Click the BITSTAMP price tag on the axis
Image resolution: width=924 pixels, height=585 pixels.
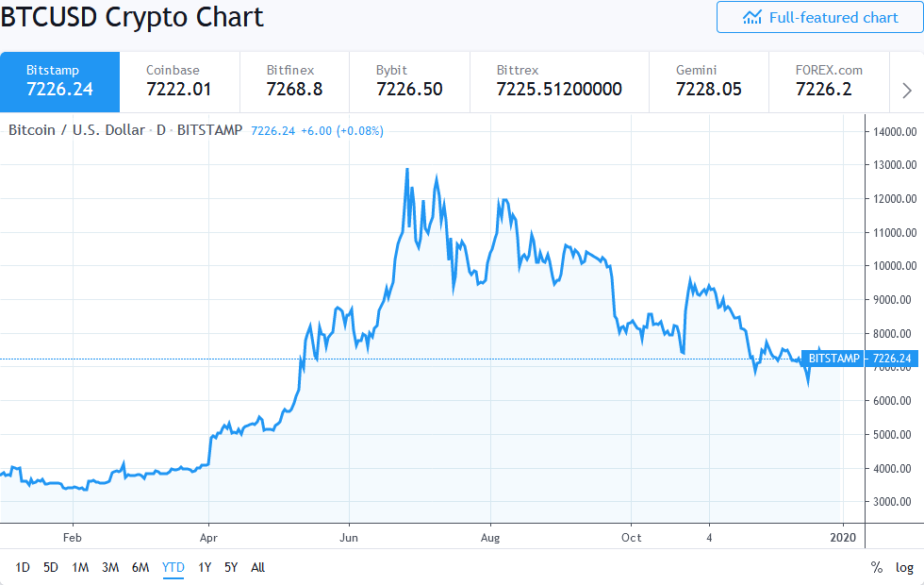click(x=861, y=359)
